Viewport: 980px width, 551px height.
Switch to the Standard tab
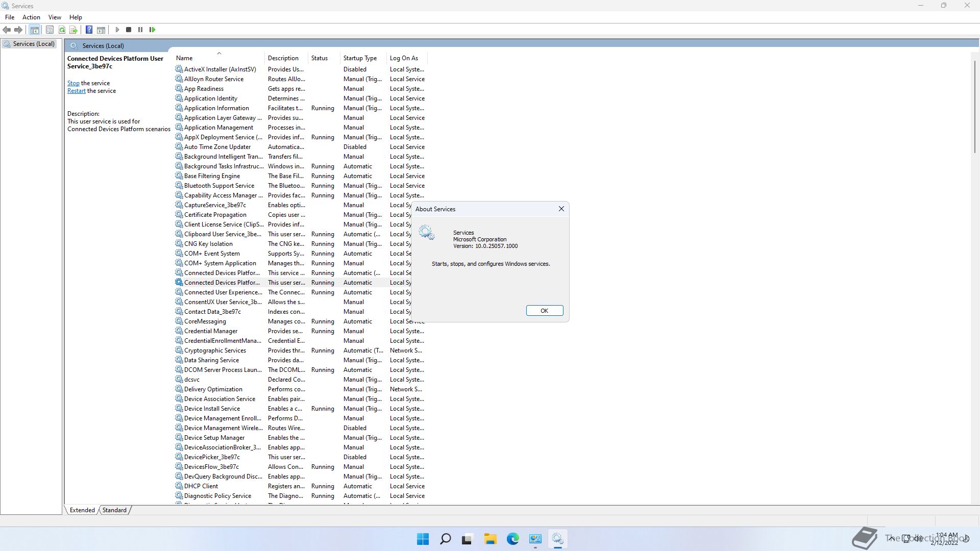pos(114,510)
